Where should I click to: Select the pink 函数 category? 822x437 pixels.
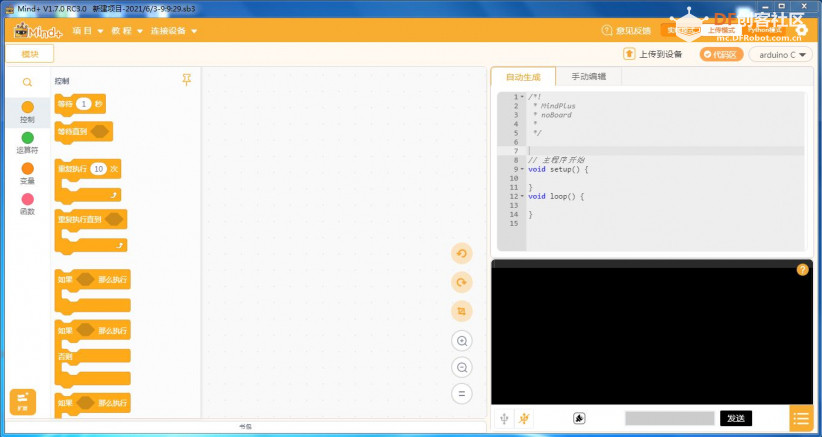[x=27, y=199]
